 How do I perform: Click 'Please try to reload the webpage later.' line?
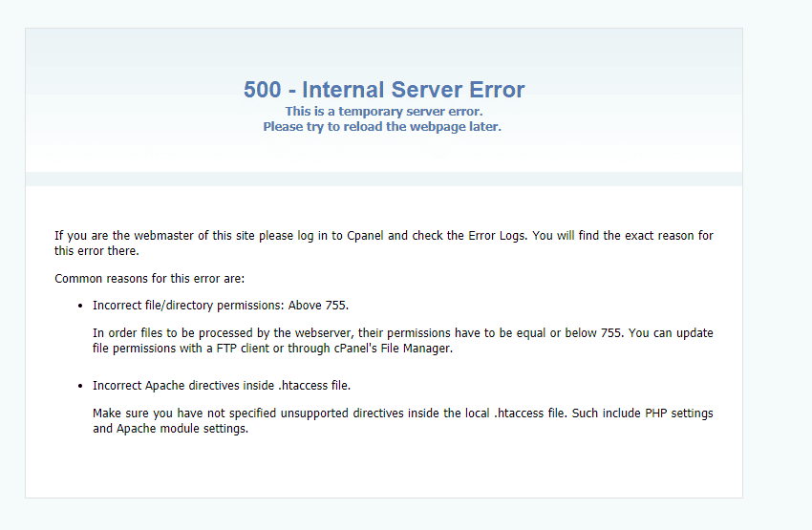(x=382, y=127)
